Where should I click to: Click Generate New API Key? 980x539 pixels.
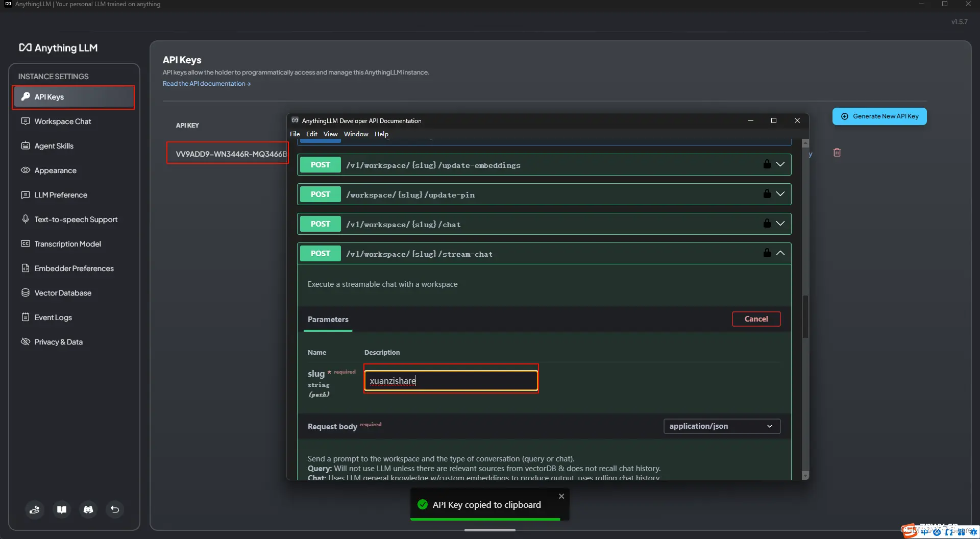click(879, 116)
